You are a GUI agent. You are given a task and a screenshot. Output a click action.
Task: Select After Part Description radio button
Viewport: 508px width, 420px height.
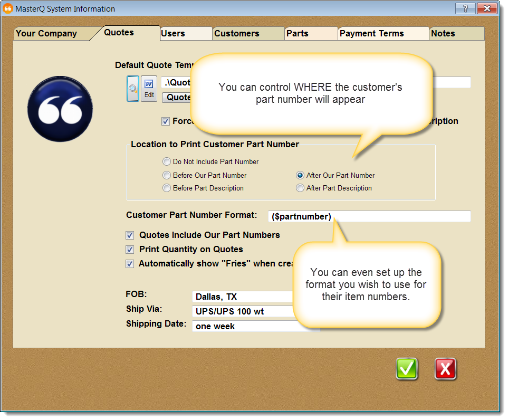click(300, 188)
